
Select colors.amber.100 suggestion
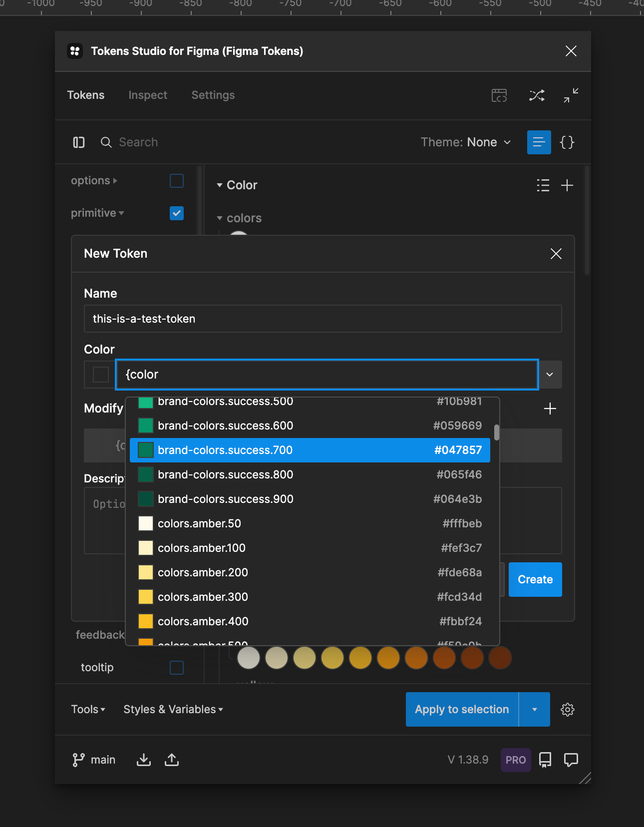(310, 548)
